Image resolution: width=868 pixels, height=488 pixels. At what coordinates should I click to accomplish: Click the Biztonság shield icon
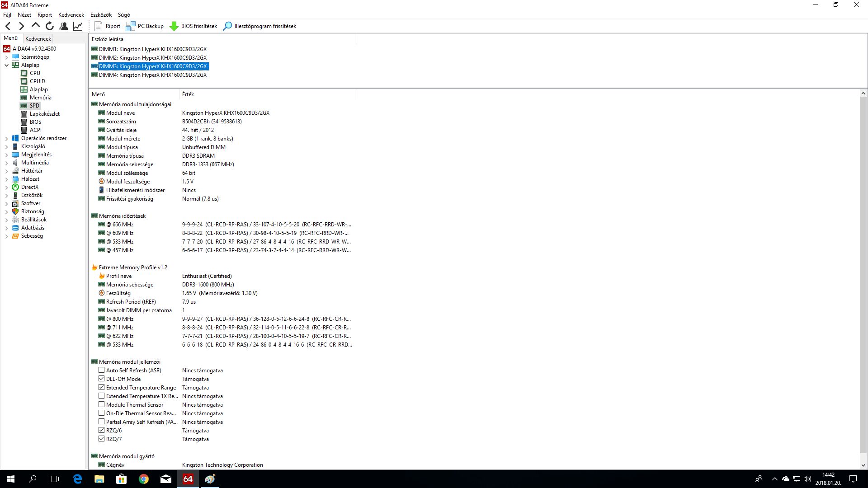15,211
